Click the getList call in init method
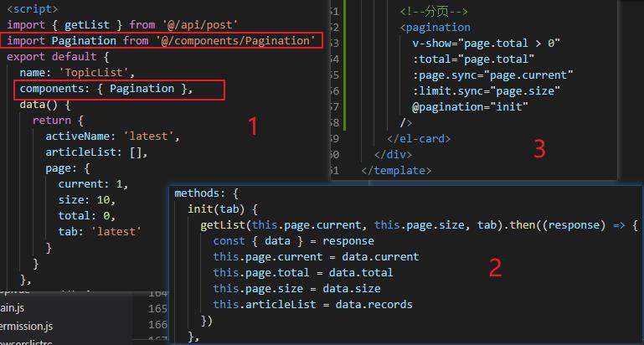The image size is (644, 345). pos(223,225)
